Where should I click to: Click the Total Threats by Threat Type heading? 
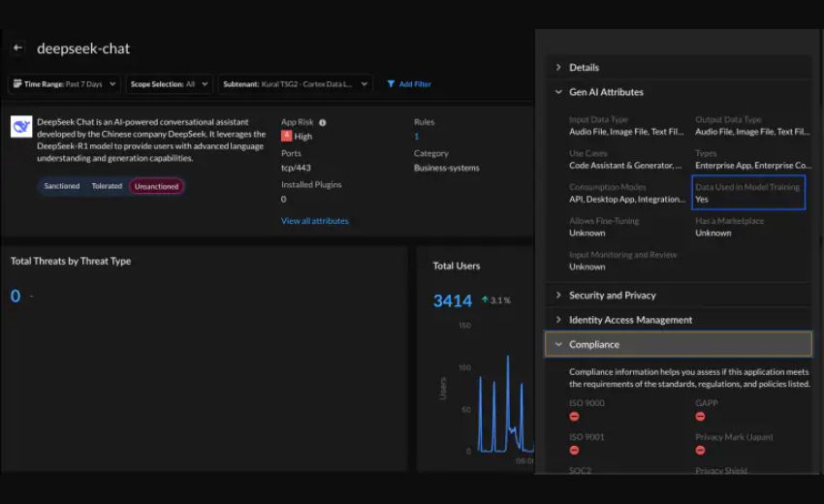tap(71, 261)
